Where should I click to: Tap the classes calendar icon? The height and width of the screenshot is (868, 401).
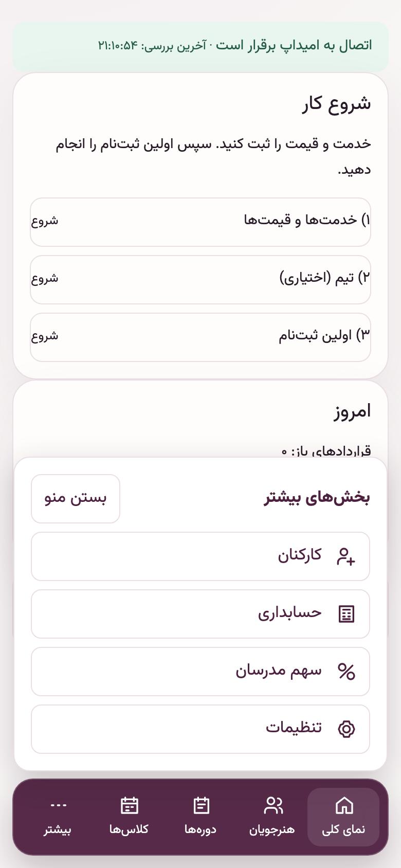click(x=129, y=805)
